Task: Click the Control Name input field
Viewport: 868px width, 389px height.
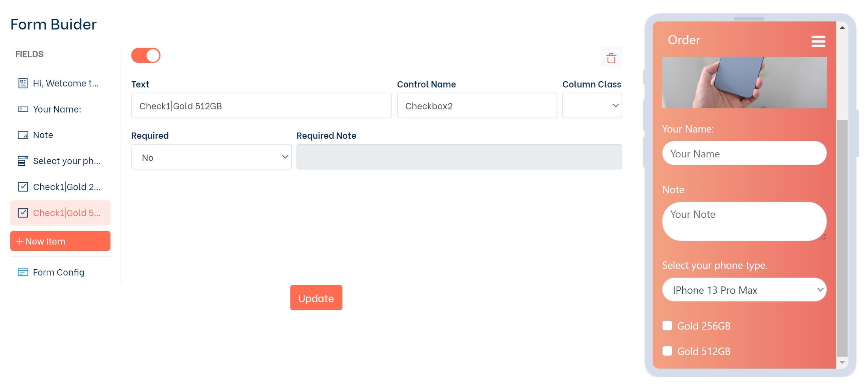Action: 477,106
